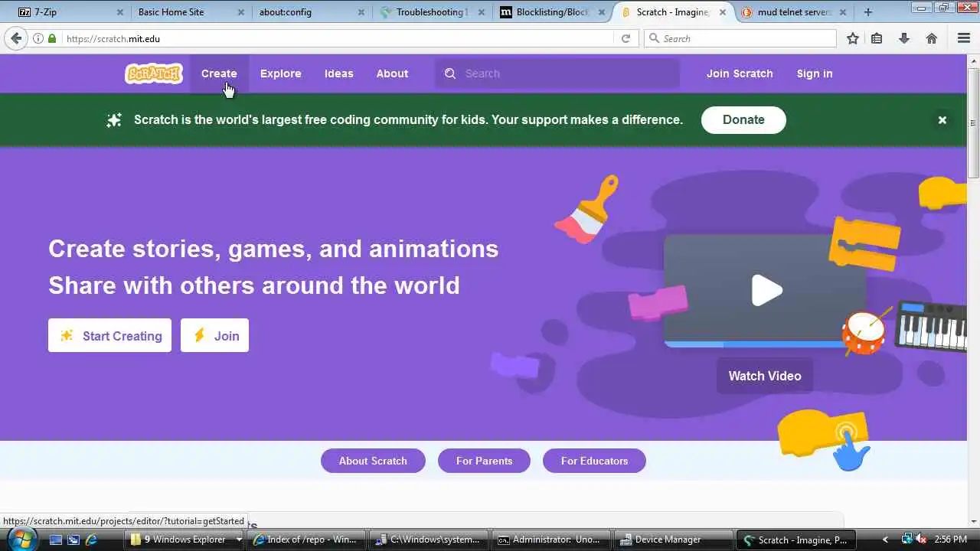Open the About page
The width and height of the screenshot is (980, 551).
coord(392,73)
